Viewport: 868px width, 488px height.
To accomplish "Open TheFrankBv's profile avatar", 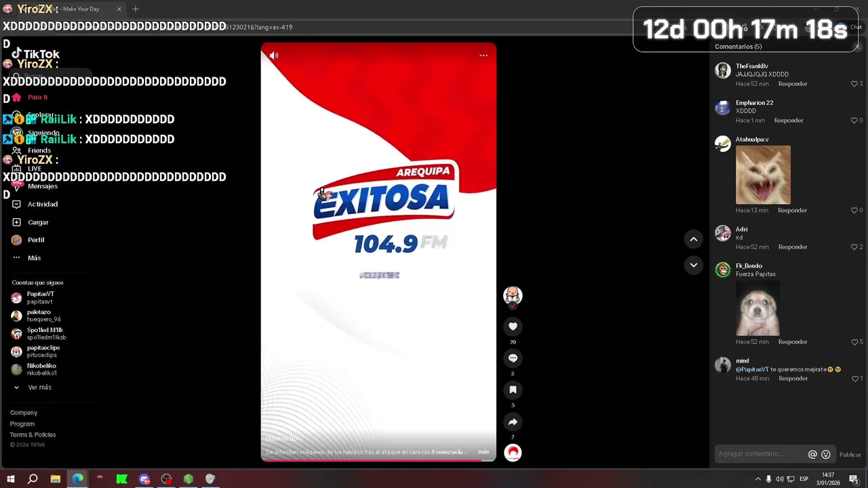I will point(723,70).
